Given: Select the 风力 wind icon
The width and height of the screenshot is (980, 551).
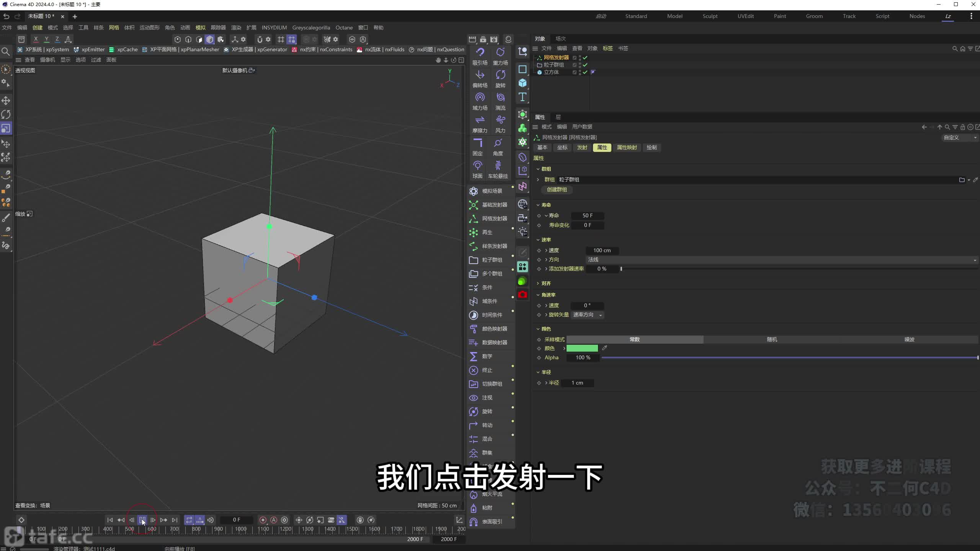Looking at the screenshot, I should [x=500, y=124].
